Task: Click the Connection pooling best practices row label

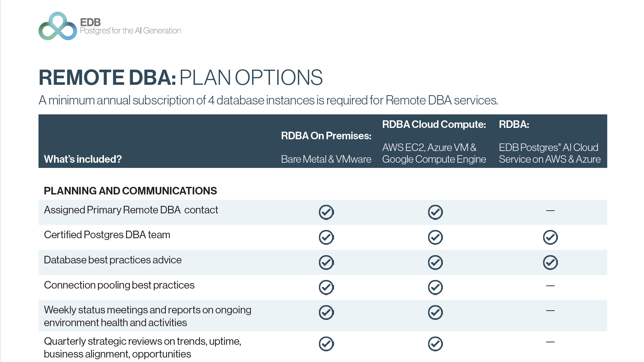Action: [119, 285]
